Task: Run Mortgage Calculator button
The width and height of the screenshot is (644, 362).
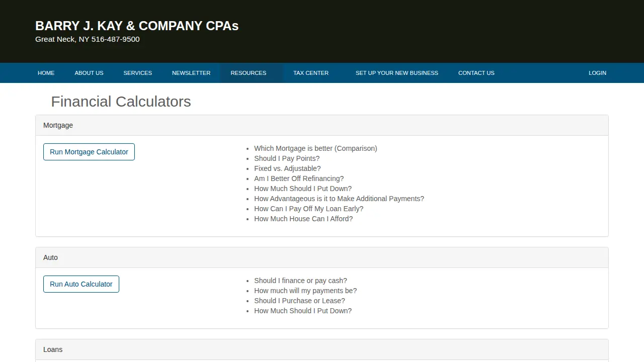Action: [x=89, y=152]
